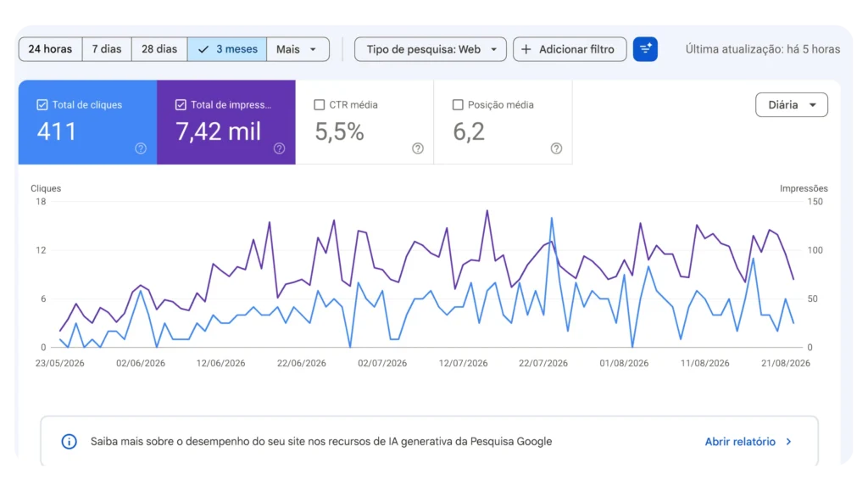
Task: Toggle the purple Total de impressões card
Action: click(225, 122)
